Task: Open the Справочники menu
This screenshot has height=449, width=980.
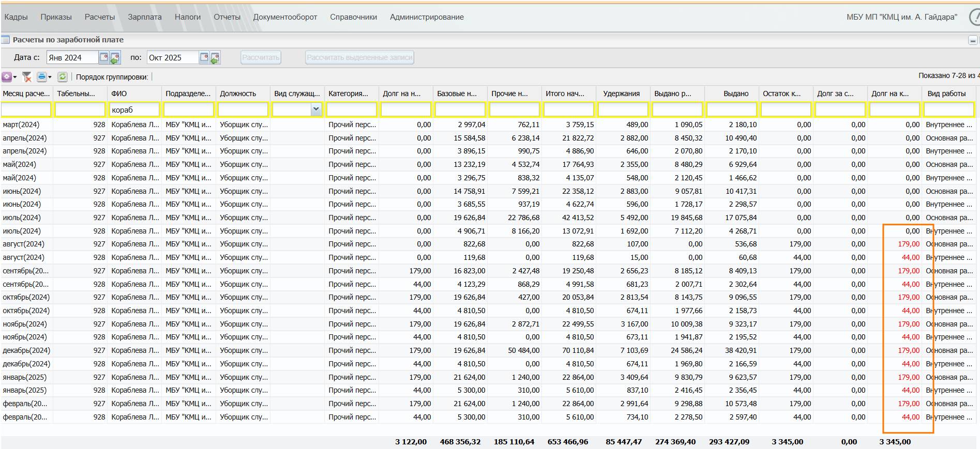Action: [353, 17]
